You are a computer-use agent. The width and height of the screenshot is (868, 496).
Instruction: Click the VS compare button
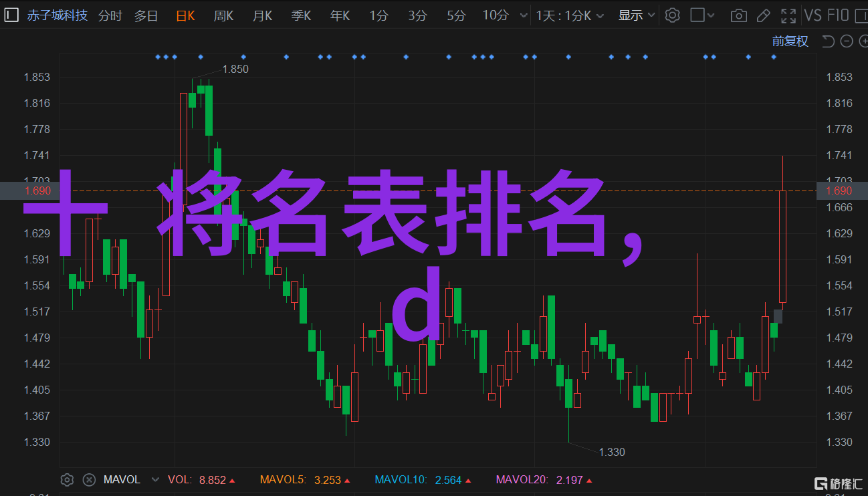click(812, 15)
